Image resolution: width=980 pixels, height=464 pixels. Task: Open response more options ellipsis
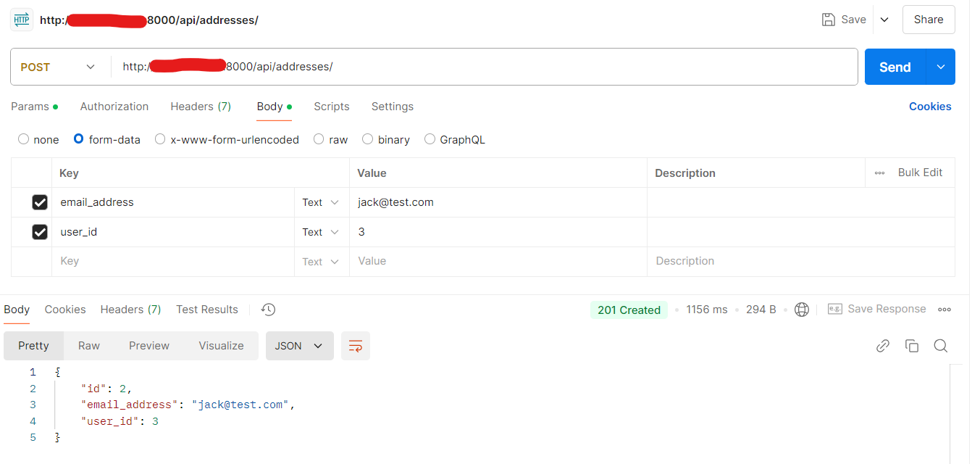pyautogui.click(x=944, y=310)
